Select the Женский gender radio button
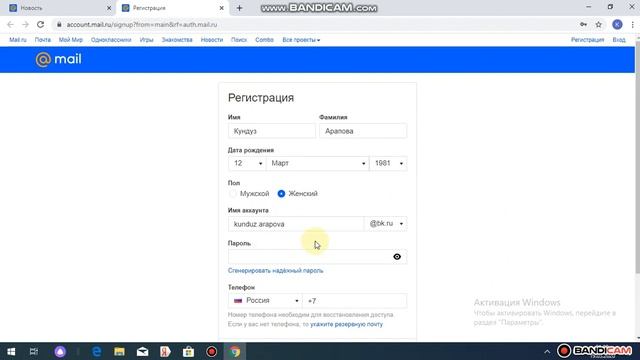640x360 pixels. (281, 193)
